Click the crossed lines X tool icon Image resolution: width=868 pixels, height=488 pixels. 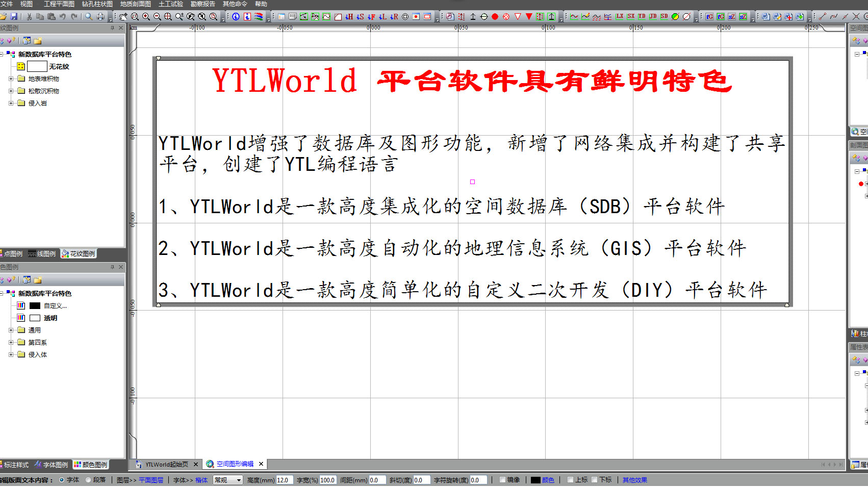point(856,17)
